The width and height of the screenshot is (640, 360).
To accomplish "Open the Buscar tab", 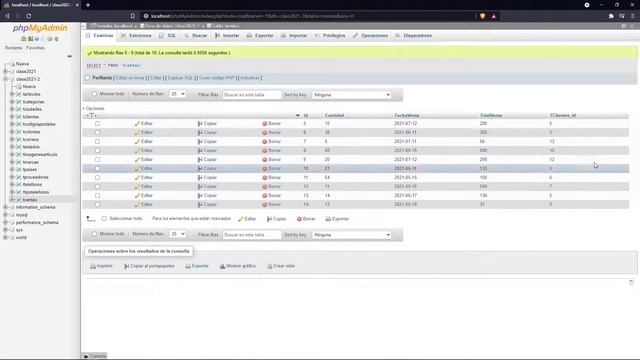I will coord(196,36).
